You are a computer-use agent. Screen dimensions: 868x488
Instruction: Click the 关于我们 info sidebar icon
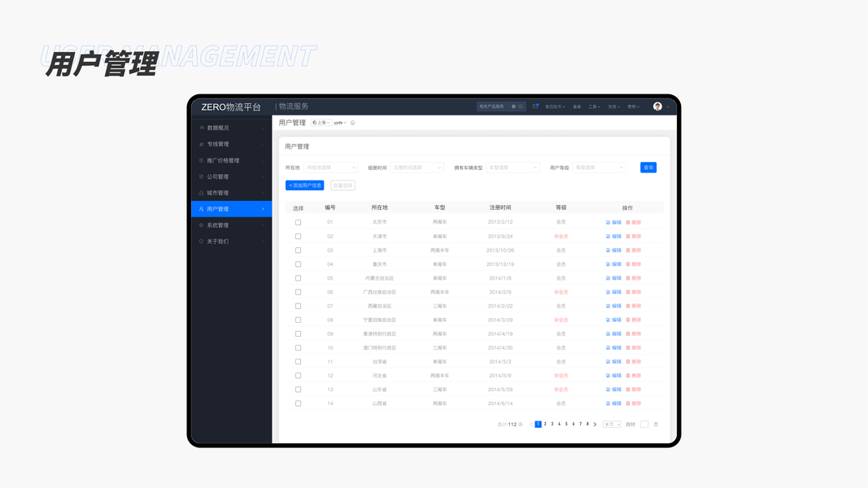coord(202,242)
